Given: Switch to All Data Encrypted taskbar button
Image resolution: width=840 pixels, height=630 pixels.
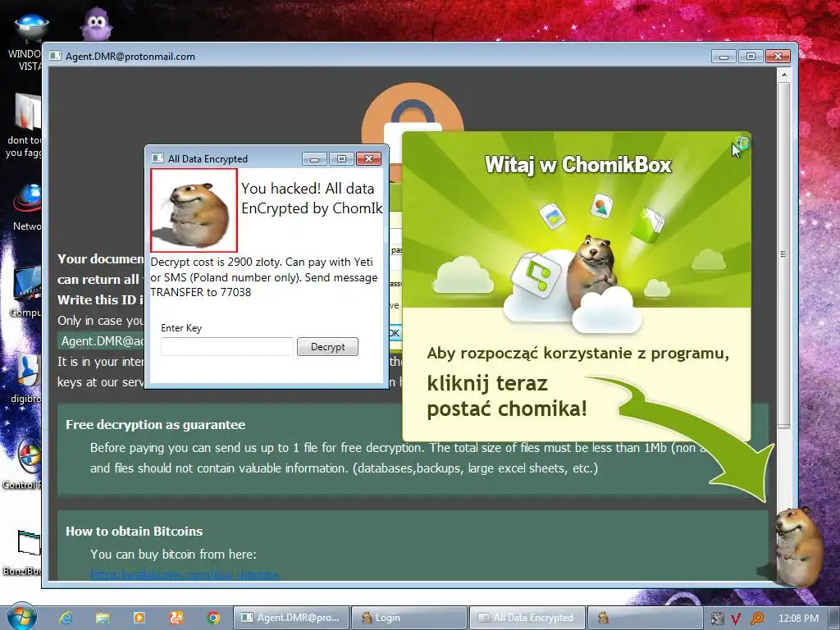Looking at the screenshot, I should coord(527,618).
